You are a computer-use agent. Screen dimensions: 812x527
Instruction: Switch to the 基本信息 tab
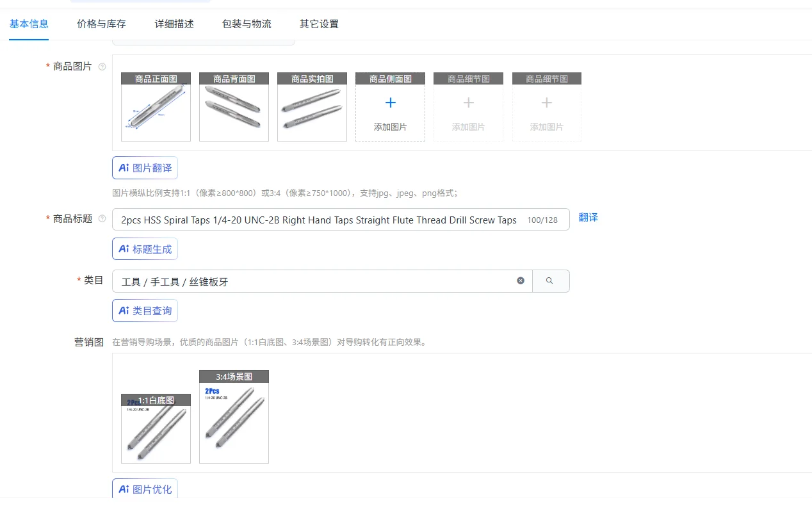click(x=29, y=24)
